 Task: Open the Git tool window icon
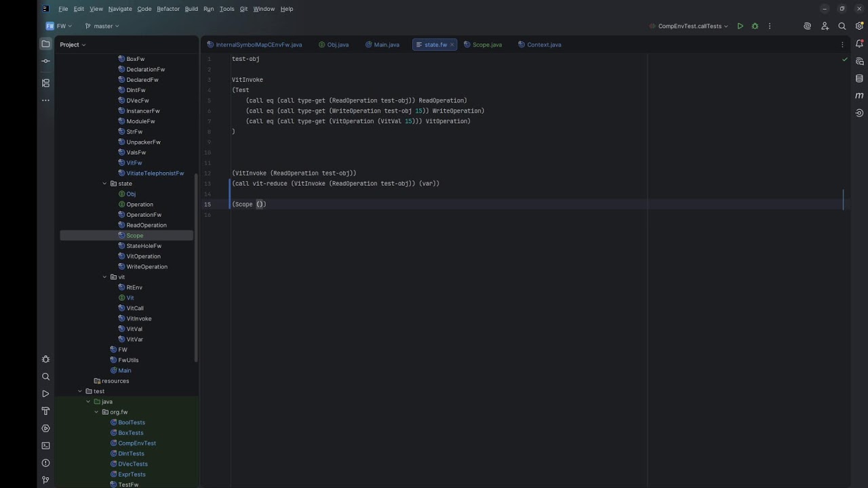coord(45,480)
